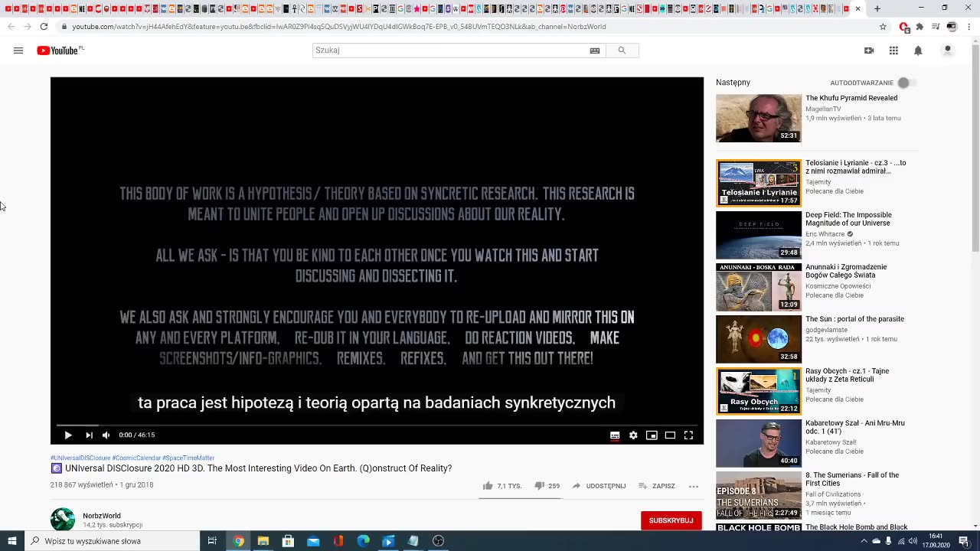
Task: Click hashtag #SpaceTimeMatter
Action: click(x=188, y=458)
